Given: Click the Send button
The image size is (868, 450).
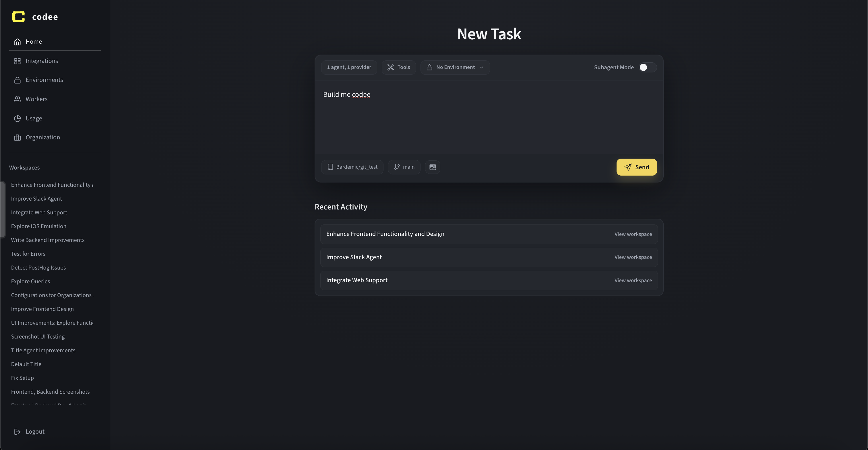Looking at the screenshot, I should (636, 167).
